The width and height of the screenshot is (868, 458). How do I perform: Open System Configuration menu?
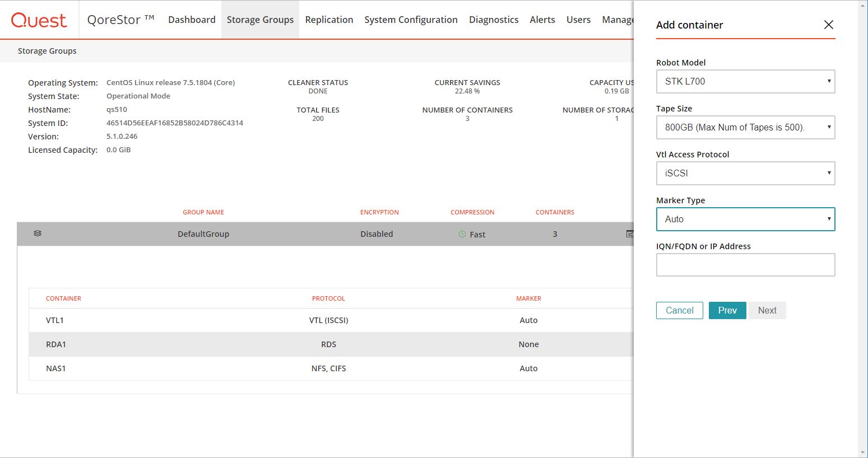pos(411,20)
